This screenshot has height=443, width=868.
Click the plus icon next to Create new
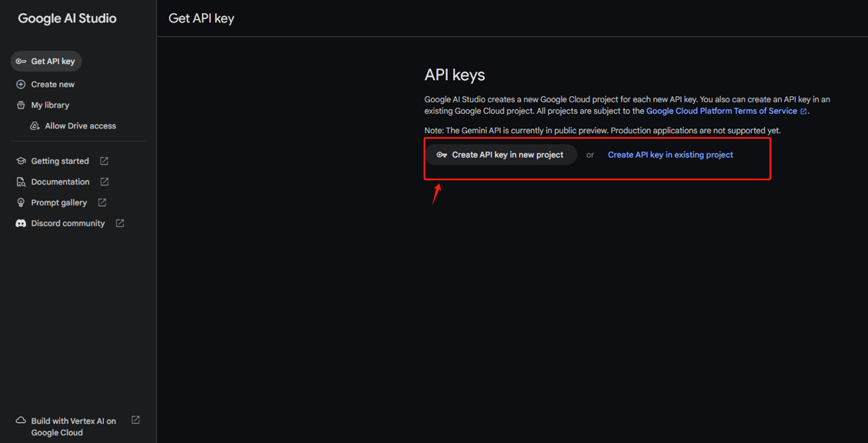coord(21,85)
